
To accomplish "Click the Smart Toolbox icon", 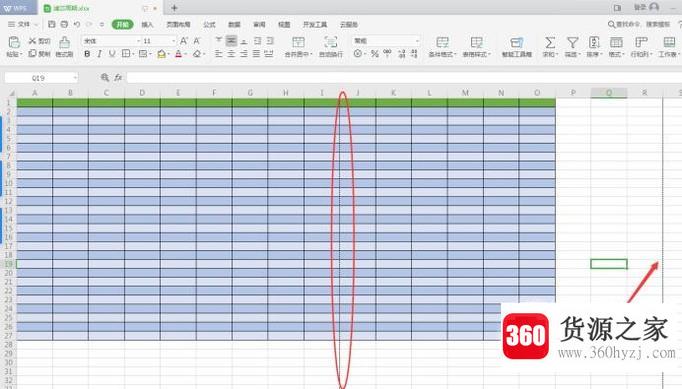I will click(517, 43).
